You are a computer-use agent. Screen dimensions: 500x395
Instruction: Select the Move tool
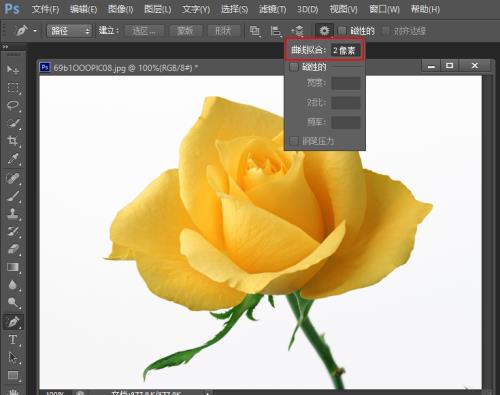tap(13, 69)
